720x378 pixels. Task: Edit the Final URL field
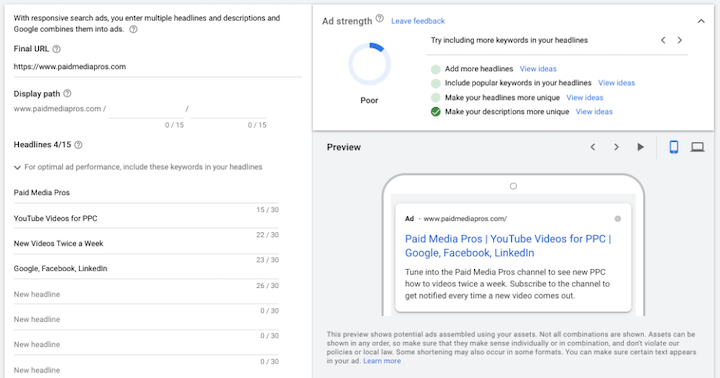tap(158, 67)
